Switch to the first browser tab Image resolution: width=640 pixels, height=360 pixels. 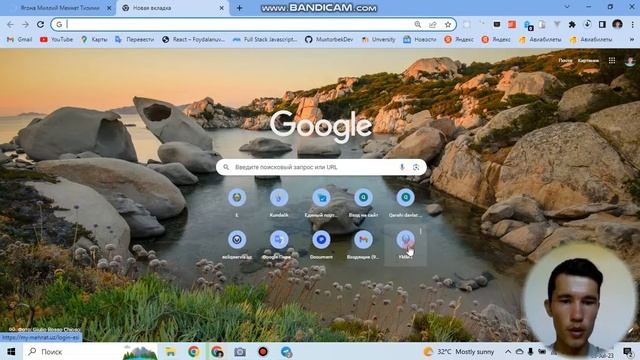pyautogui.click(x=59, y=8)
